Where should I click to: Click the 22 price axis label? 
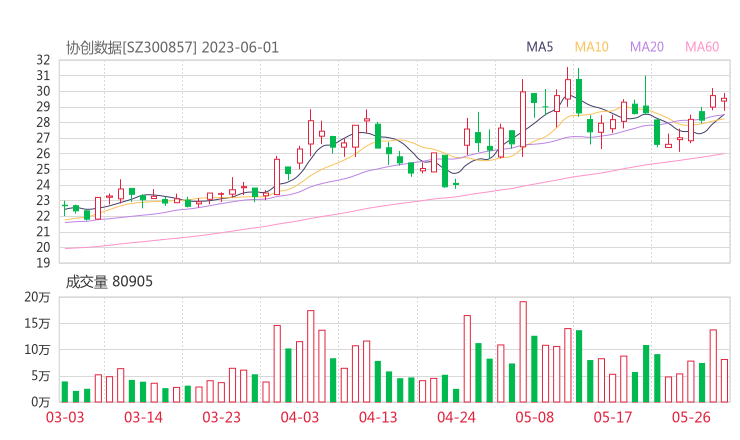[x=43, y=216]
